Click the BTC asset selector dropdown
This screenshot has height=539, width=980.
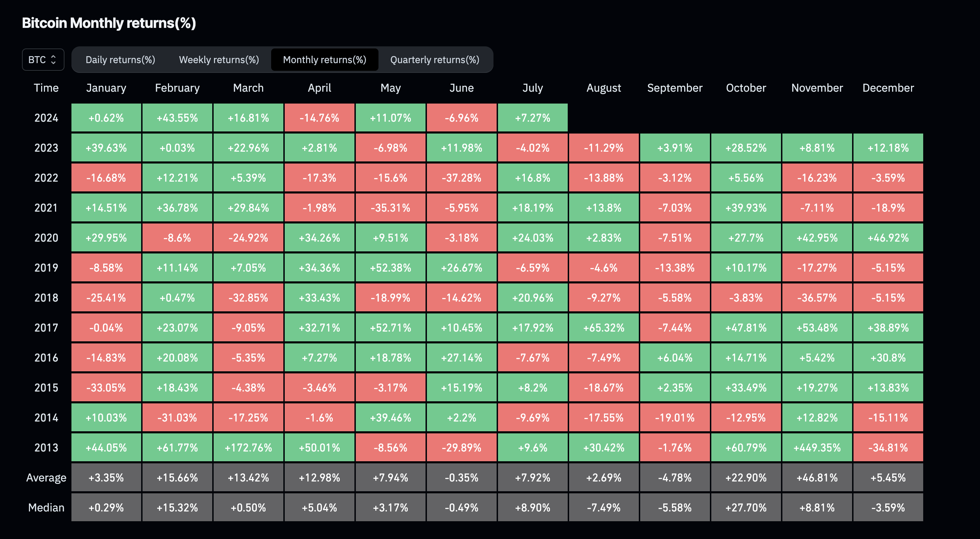point(41,60)
